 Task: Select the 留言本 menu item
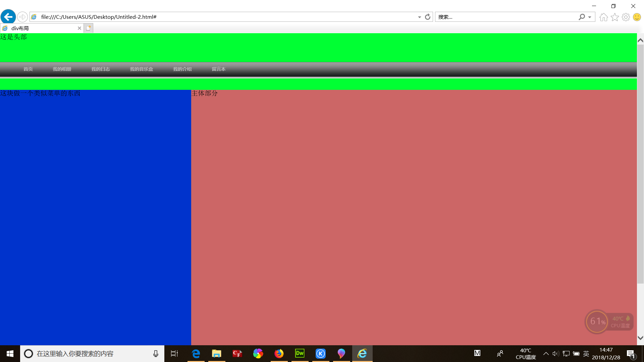click(219, 69)
